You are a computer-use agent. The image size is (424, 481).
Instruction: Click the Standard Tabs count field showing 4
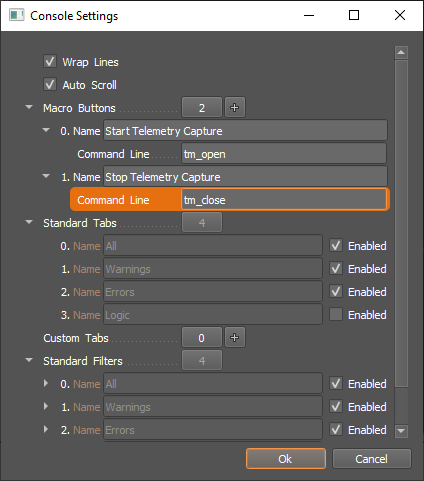pyautogui.click(x=202, y=222)
